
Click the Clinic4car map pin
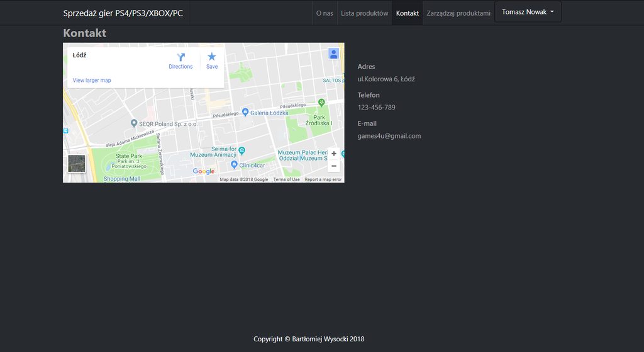click(x=234, y=164)
